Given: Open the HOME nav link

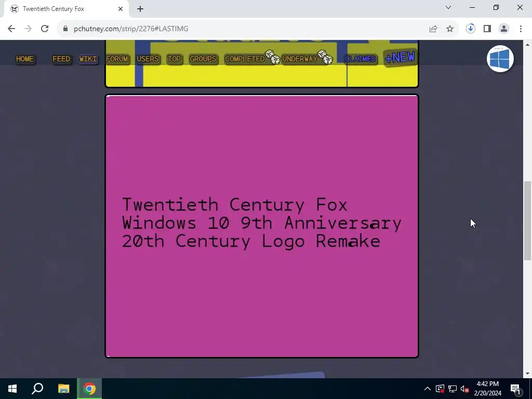Looking at the screenshot, I should (25, 59).
